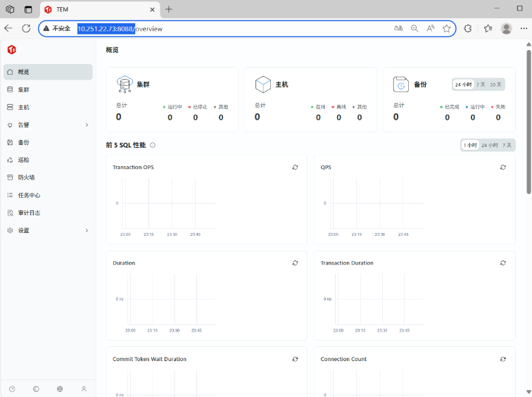Viewport: 532px width, 397px height.
Task: Switch SQL performance range to 24 小时
Action: tap(489, 145)
